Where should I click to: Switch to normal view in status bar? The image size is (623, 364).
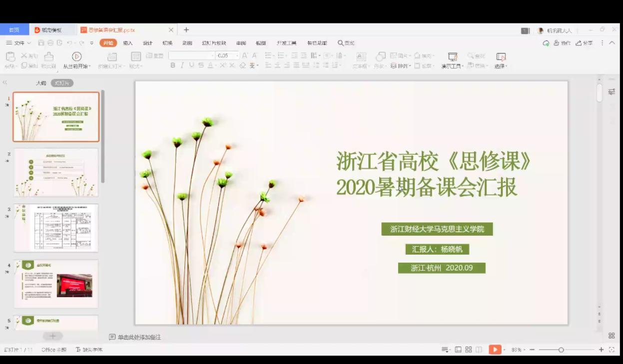[458, 350]
